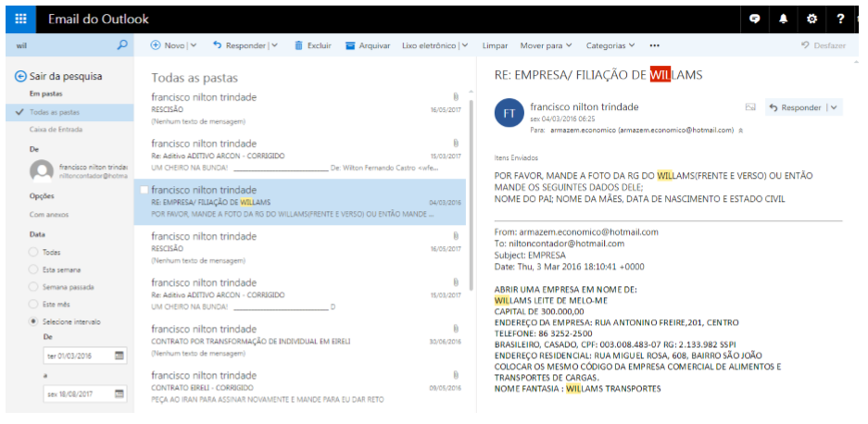Click the message list scrollbar
This screenshot has width=868, height=424.
coord(471,195)
